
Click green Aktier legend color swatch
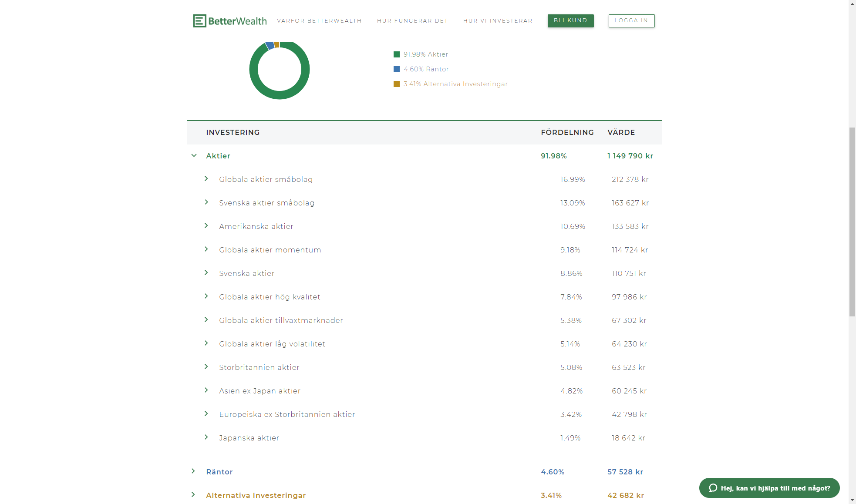397,54
